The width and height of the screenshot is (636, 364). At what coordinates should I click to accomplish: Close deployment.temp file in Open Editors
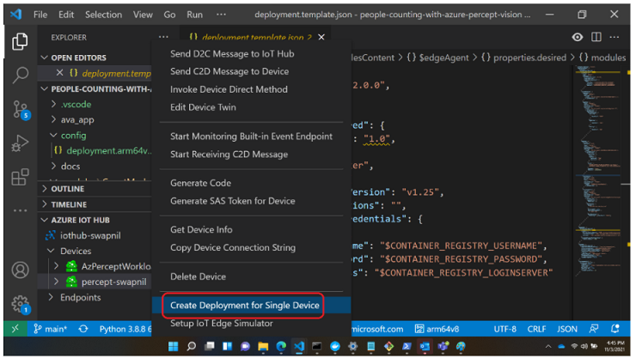pyautogui.click(x=59, y=73)
